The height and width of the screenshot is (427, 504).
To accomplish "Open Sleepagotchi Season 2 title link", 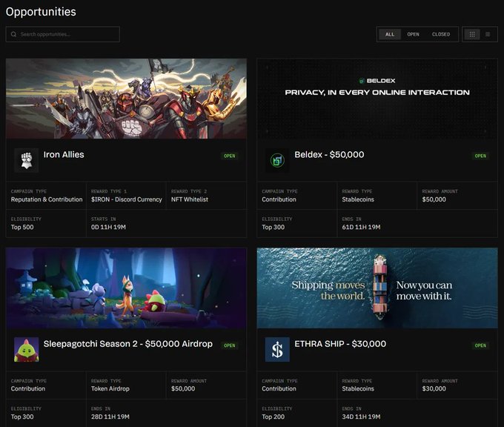I will point(128,344).
